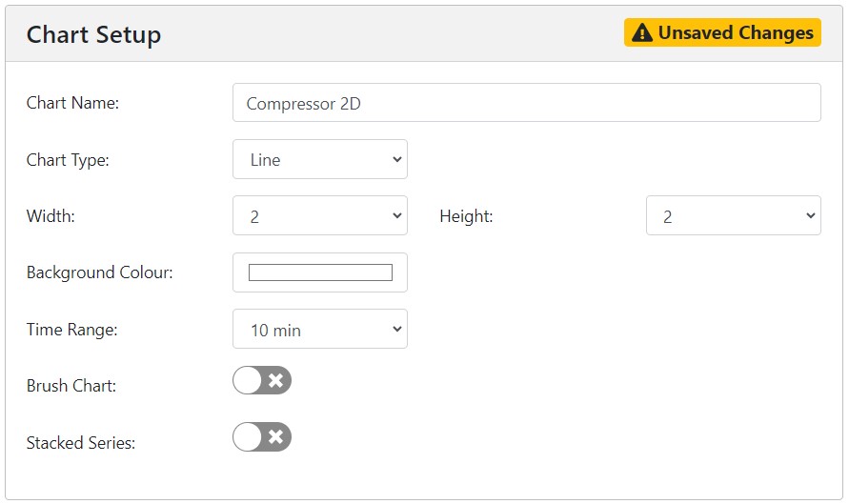849x504 pixels.
Task: Click the Unsaved Changes badge
Action: pyautogui.click(x=723, y=32)
